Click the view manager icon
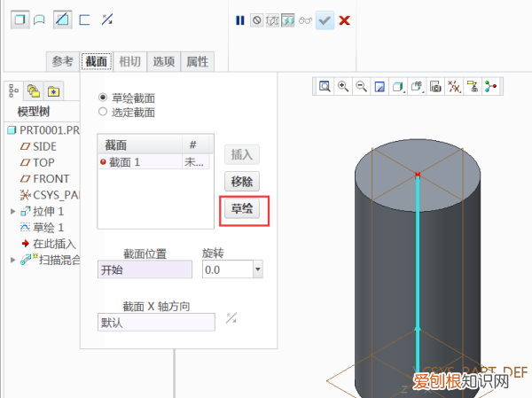The width and height of the screenshot is (532, 398). pyautogui.click(x=435, y=86)
